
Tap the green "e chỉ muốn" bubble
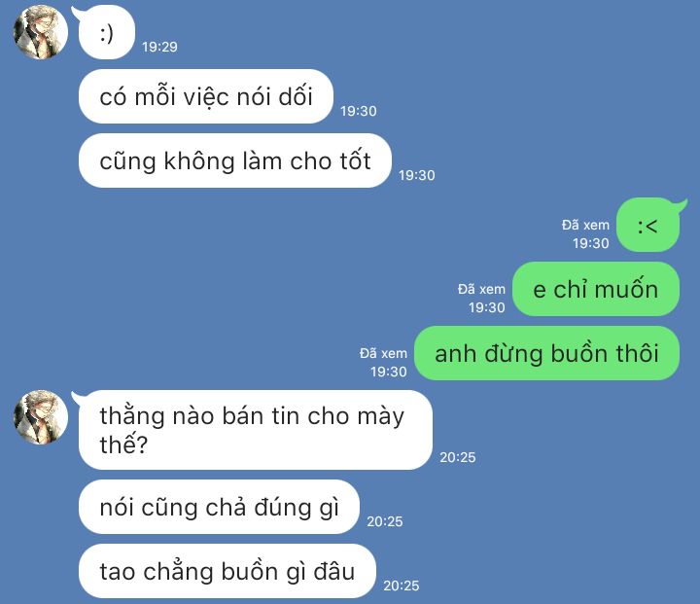[596, 289]
